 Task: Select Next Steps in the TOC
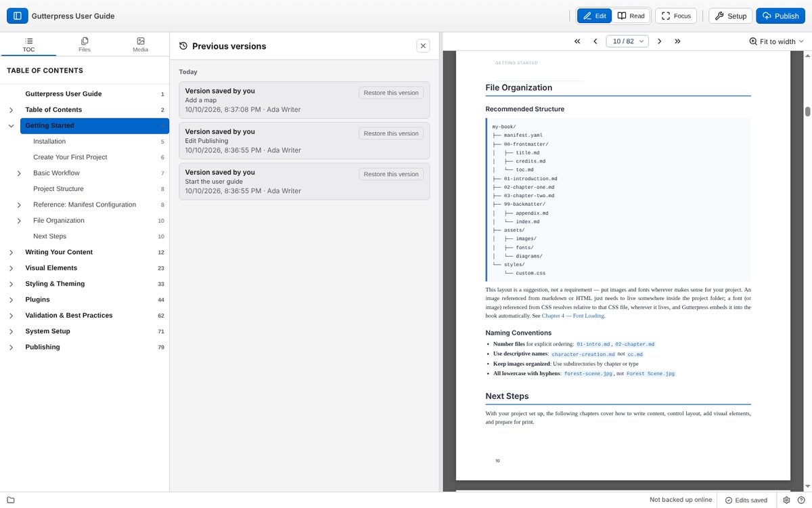(50, 236)
